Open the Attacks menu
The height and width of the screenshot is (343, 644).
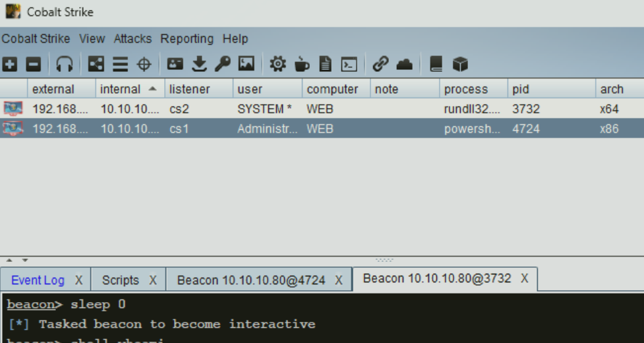click(132, 39)
